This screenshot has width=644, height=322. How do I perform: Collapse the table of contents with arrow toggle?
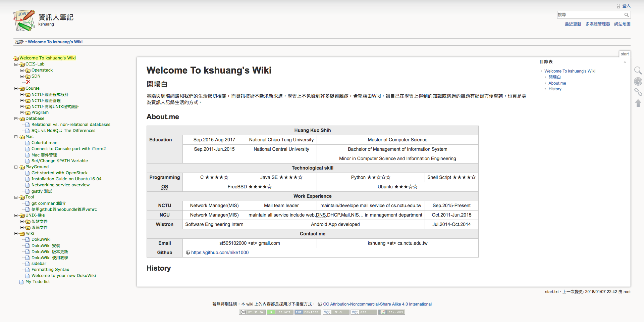pos(625,62)
